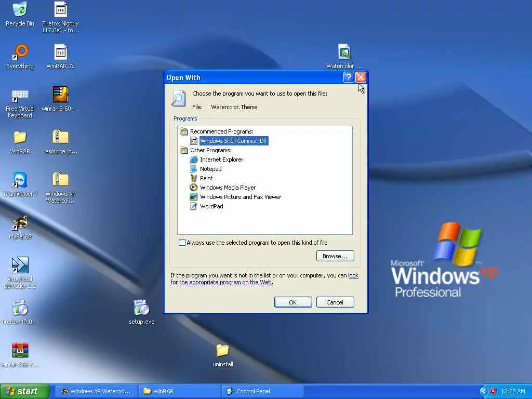Select Notepad in program list
Screen dimensions: 532x399
pyautogui.click(x=211, y=169)
